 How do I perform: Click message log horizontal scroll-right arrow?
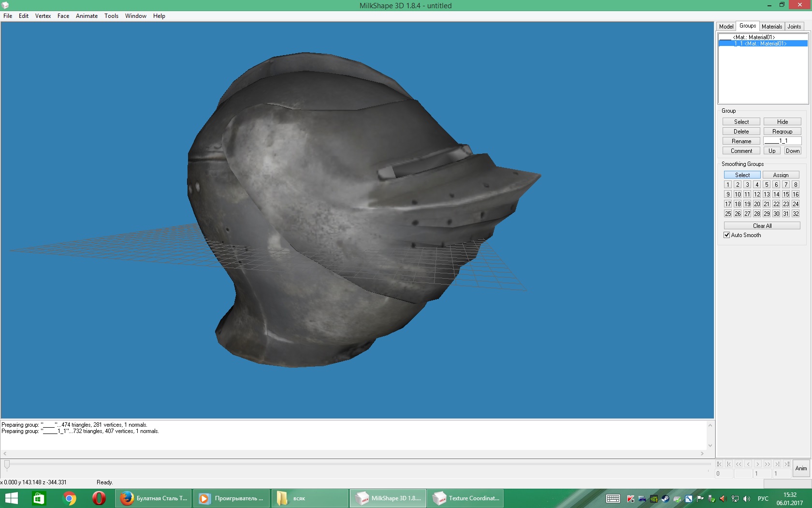click(702, 454)
